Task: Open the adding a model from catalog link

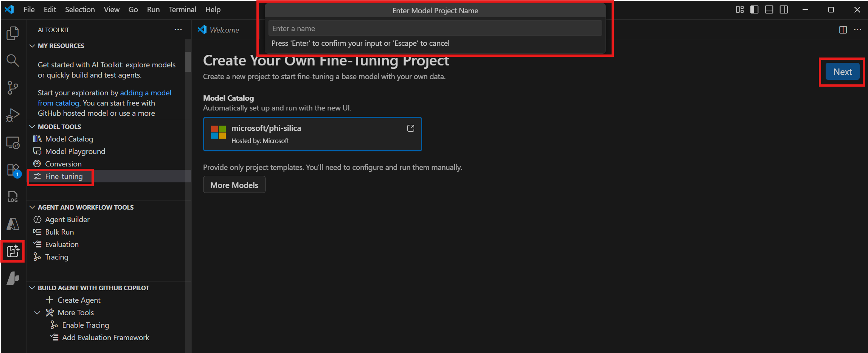Action: point(145,92)
